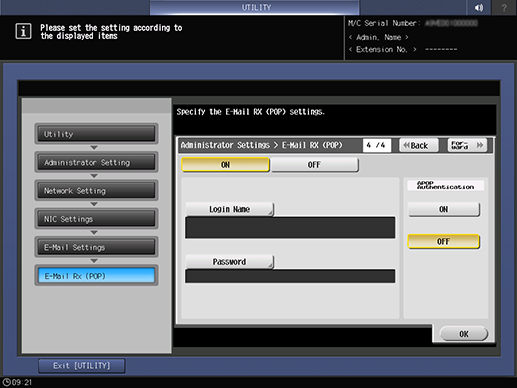This screenshot has width=517, height=388.
Task: Open Network Setting in the breadcrumb
Action: click(96, 191)
